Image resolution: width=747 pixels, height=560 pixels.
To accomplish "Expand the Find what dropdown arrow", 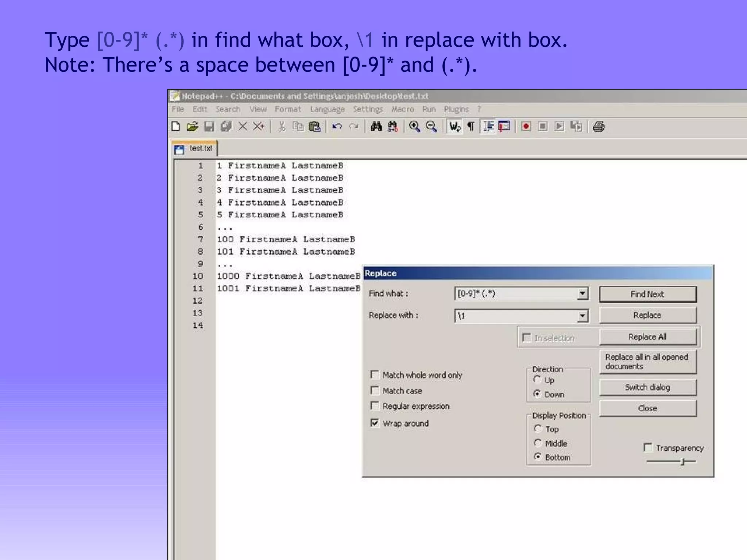I will [582, 294].
